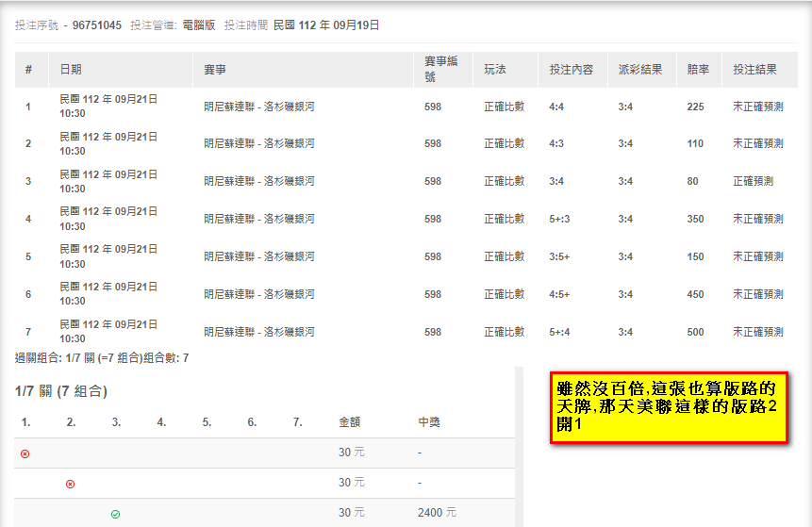
Task: Click the match name in row 1
Action: (259, 107)
